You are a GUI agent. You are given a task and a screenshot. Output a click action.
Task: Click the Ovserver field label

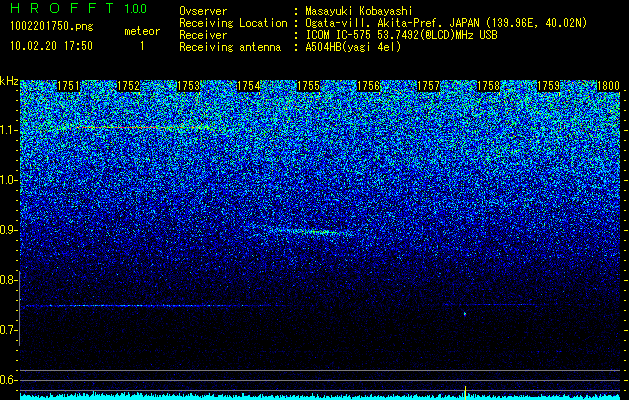(x=203, y=11)
